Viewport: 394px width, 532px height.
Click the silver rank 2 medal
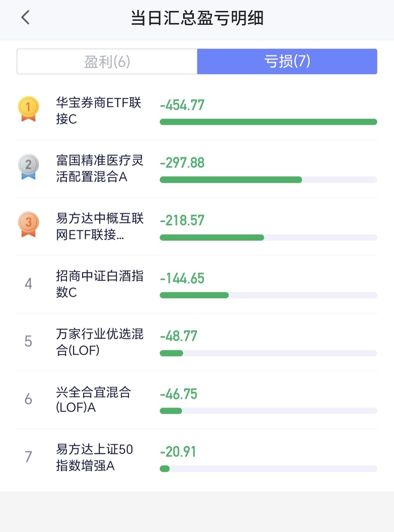click(28, 166)
